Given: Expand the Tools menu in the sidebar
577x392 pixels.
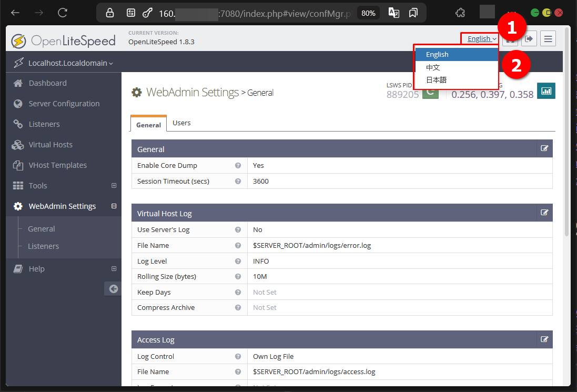Looking at the screenshot, I should pos(114,186).
